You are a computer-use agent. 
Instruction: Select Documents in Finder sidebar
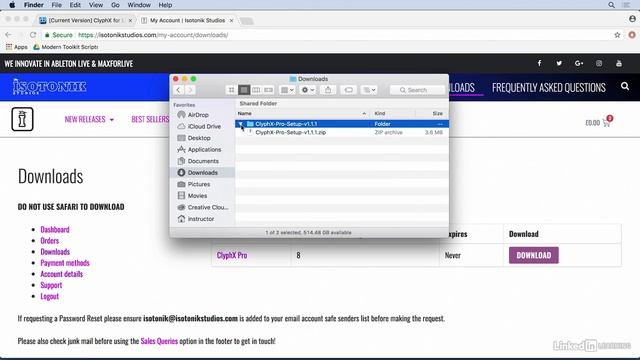tap(202, 161)
